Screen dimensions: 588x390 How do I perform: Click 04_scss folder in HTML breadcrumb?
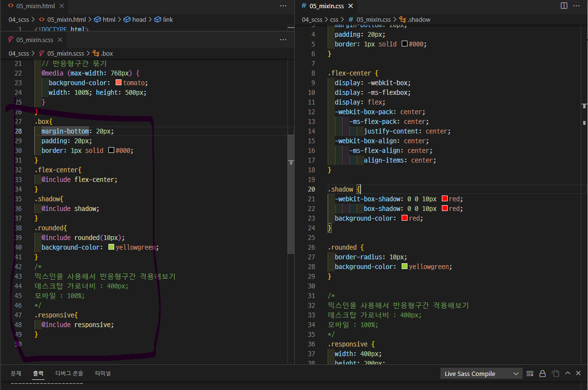click(x=19, y=20)
